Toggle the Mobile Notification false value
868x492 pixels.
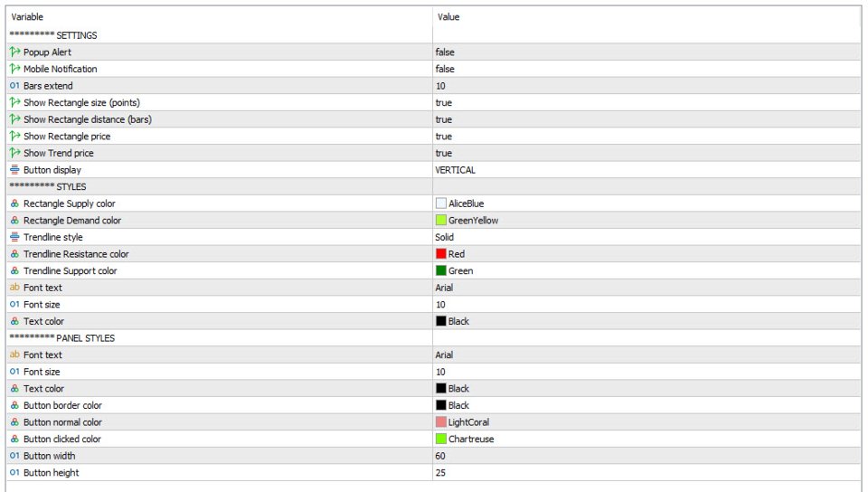(445, 69)
